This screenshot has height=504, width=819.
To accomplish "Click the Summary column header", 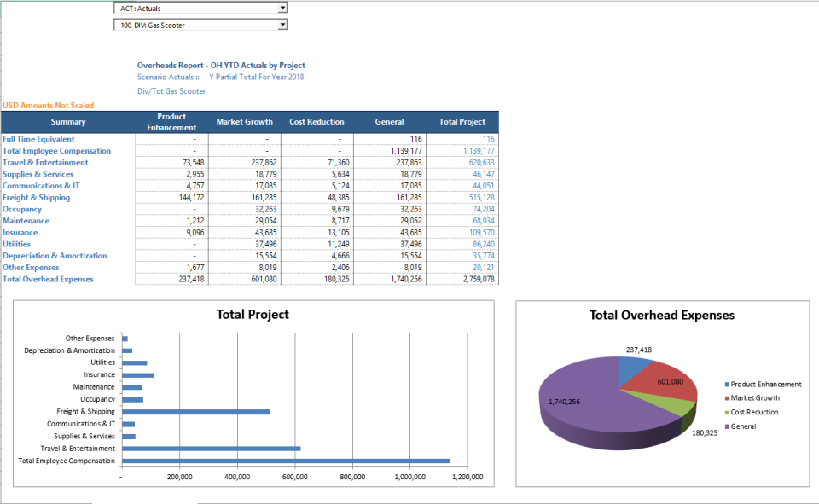I will 68,122.
